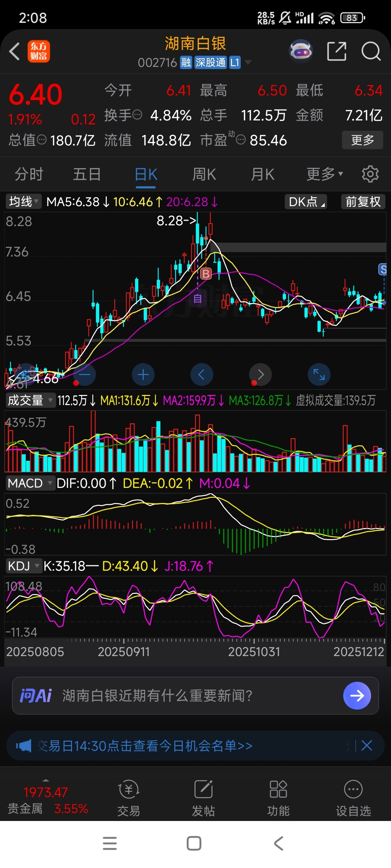Tap the 深股通 badge
Screen dimensions: 391x868
pos(210,63)
